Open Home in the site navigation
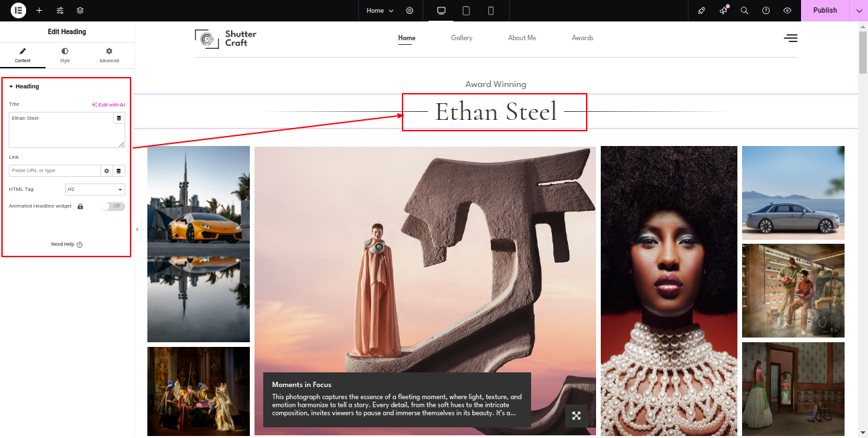The width and height of the screenshot is (868, 438). [x=407, y=38]
